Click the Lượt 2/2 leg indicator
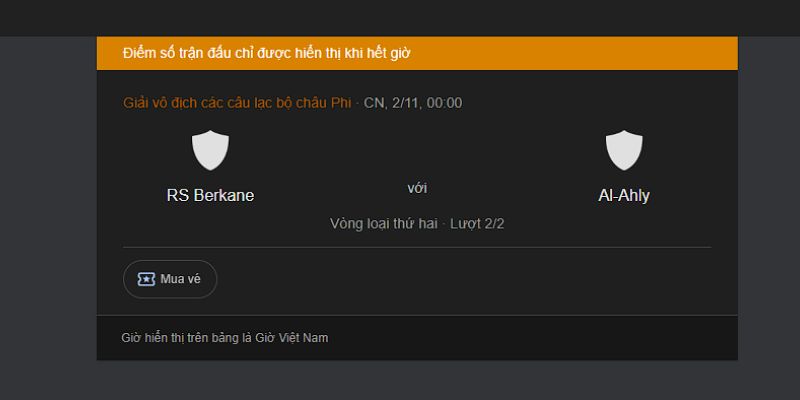This screenshot has height=400, width=800. click(x=477, y=223)
